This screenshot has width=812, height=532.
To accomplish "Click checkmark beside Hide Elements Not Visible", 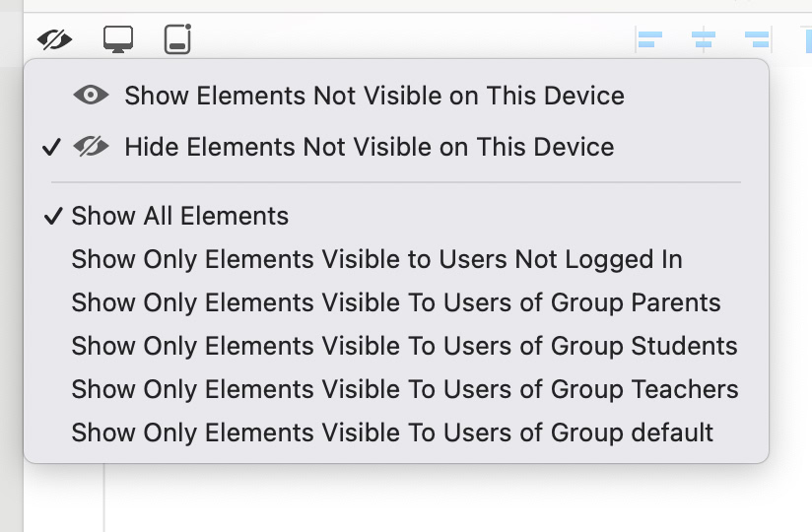I will pos(51,148).
